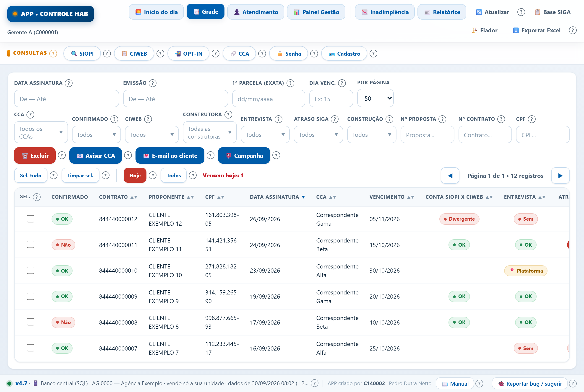Click the Nº Proposta input field
The height and width of the screenshot is (392, 584).
click(427, 135)
